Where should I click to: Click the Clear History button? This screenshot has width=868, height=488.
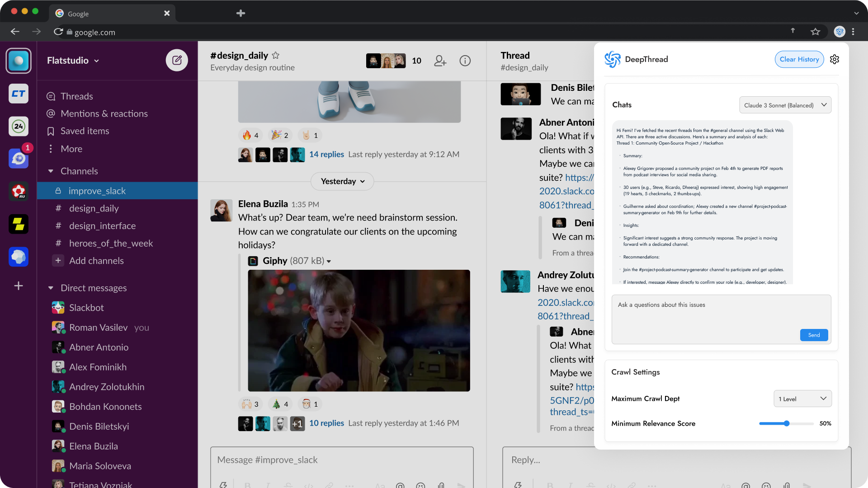coord(799,59)
